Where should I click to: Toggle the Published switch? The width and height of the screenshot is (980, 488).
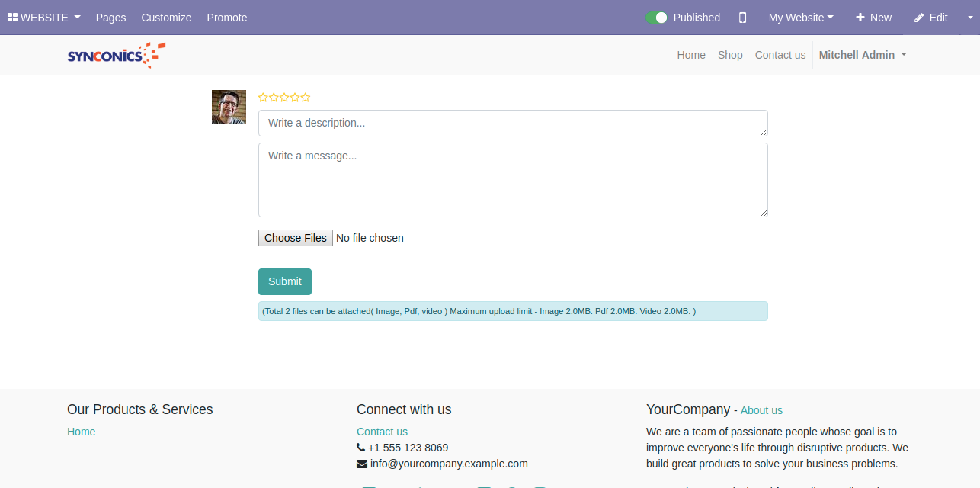(x=656, y=18)
